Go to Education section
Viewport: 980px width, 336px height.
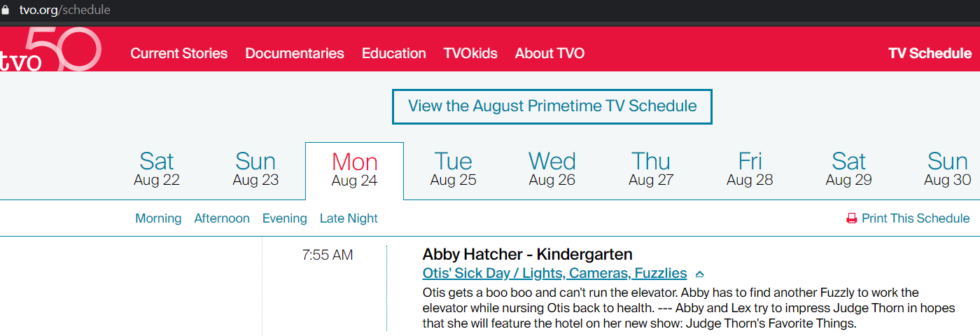pos(393,53)
